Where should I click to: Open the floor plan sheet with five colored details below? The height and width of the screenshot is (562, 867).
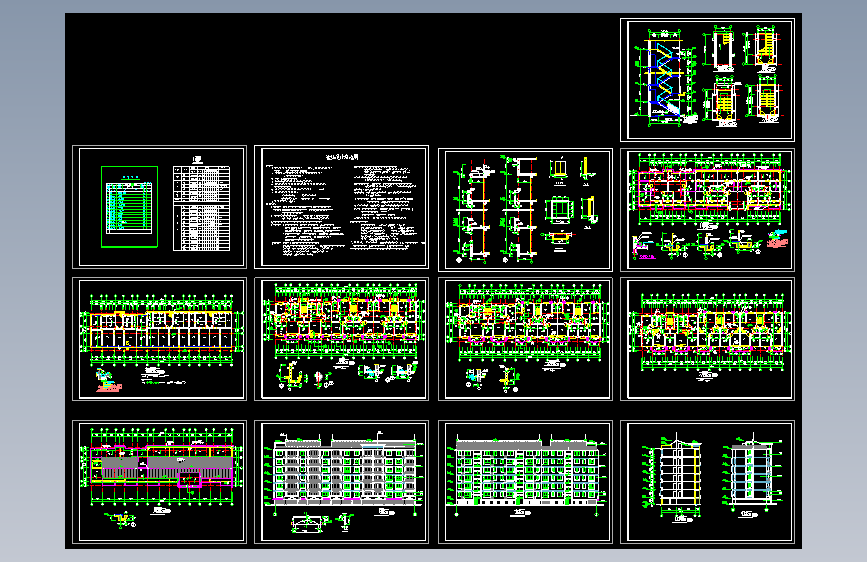click(x=707, y=210)
